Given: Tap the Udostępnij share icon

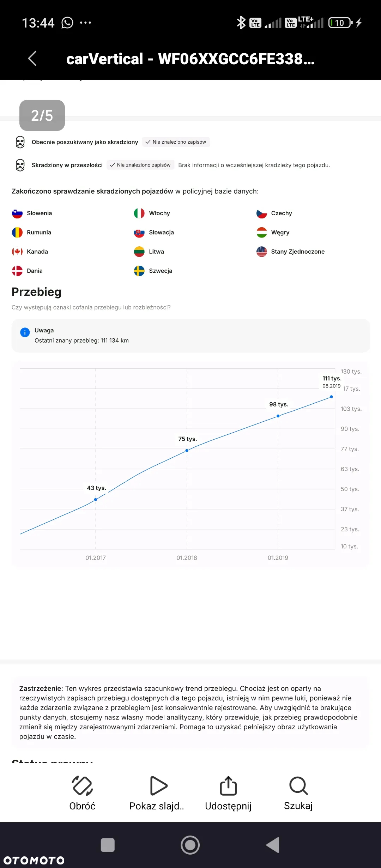Looking at the screenshot, I should [228, 785].
